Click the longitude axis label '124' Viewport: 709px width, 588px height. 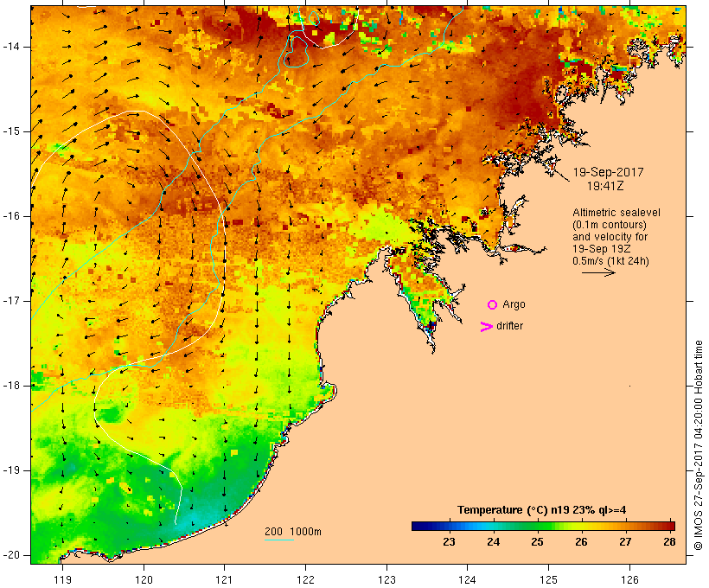point(468,580)
